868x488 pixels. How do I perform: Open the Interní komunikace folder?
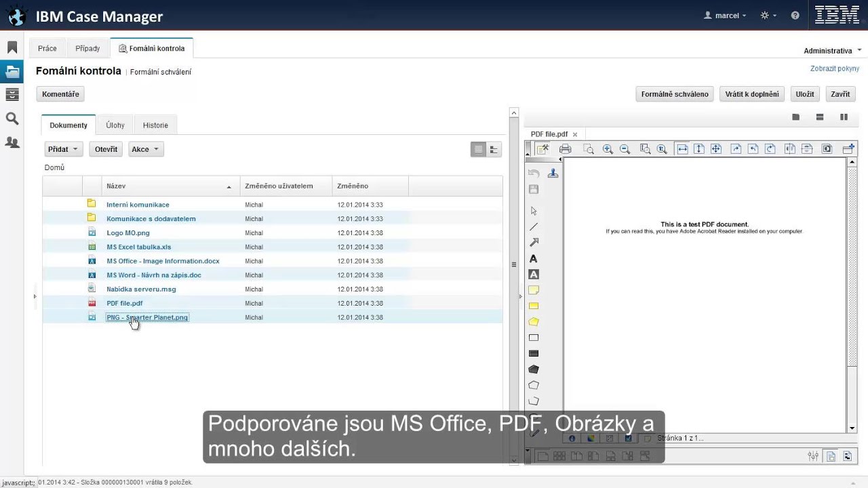(x=138, y=205)
